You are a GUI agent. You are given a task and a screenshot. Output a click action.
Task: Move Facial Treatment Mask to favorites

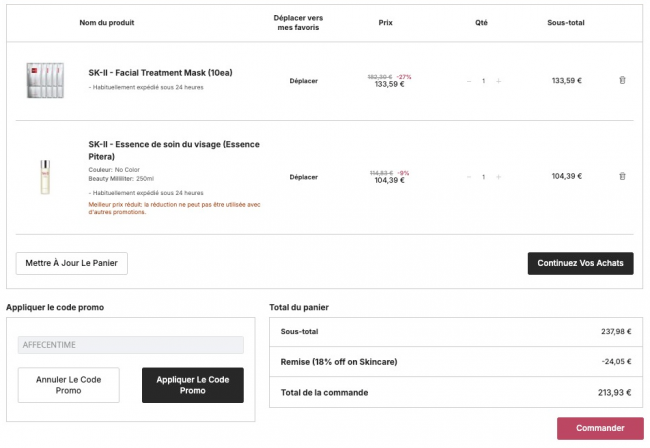point(303,81)
